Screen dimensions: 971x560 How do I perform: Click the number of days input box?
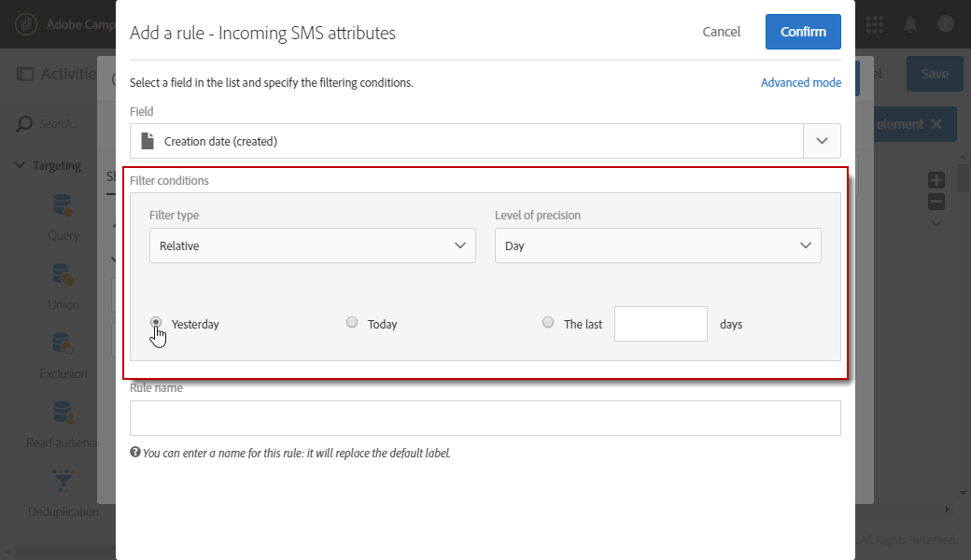(660, 324)
